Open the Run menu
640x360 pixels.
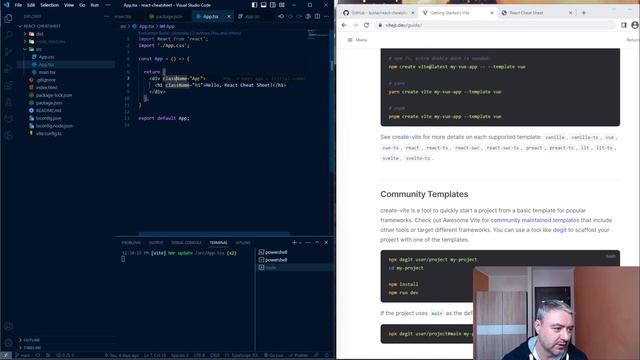(95, 5)
